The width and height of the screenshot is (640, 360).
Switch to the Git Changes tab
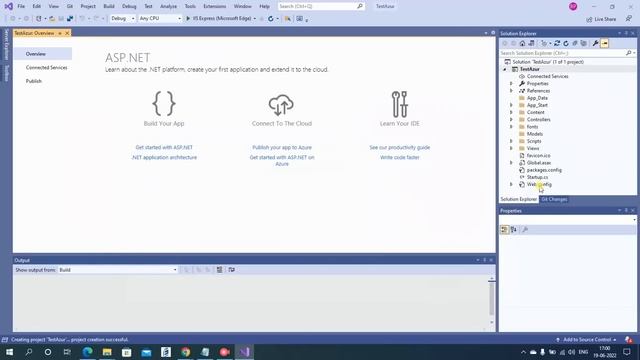coord(554,199)
